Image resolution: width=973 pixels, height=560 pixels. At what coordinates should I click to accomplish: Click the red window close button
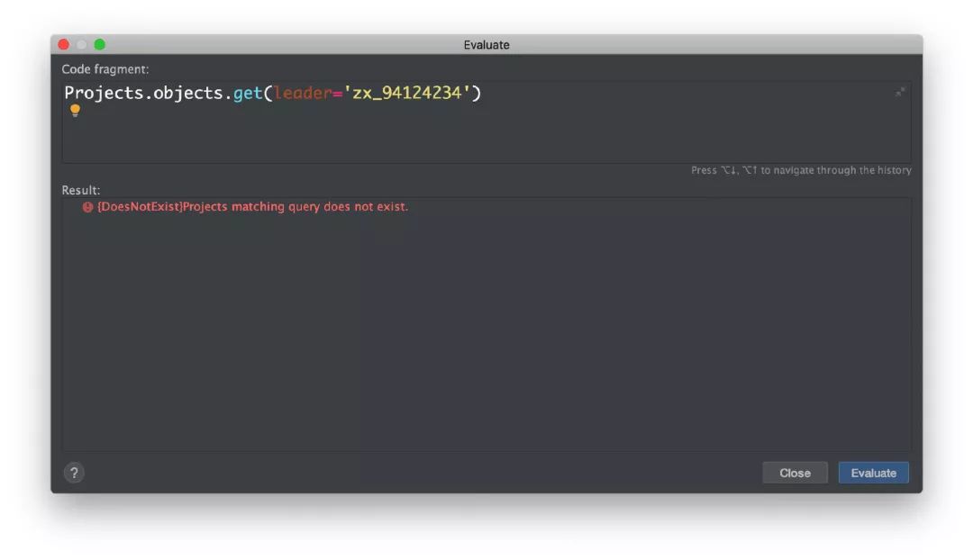click(64, 44)
